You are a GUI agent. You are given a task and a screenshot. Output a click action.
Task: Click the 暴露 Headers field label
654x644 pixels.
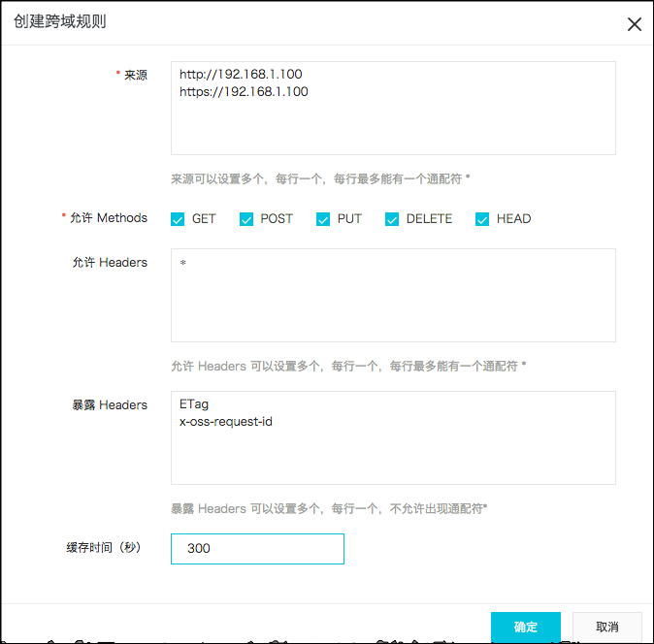click(110, 404)
